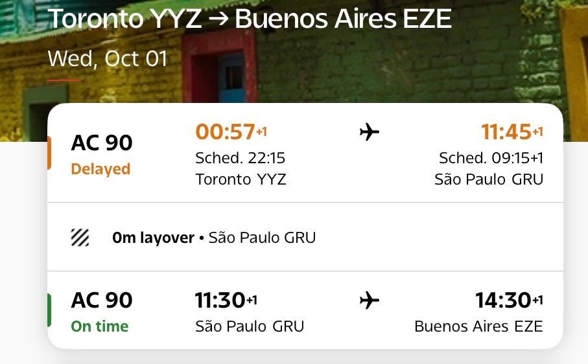Select the On time status label
588x364 pixels.
point(100,326)
